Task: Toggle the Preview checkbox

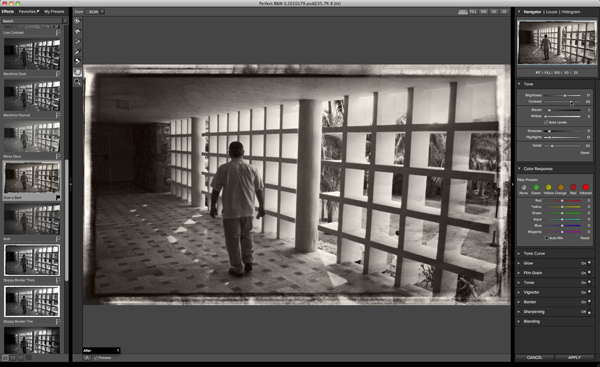Action: 96,358
